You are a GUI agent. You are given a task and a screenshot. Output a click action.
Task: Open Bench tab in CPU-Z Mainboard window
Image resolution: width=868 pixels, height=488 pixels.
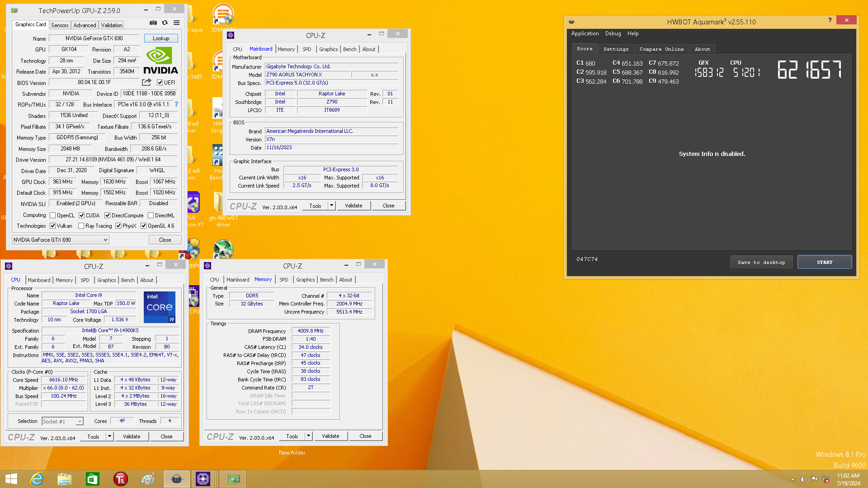click(x=349, y=49)
